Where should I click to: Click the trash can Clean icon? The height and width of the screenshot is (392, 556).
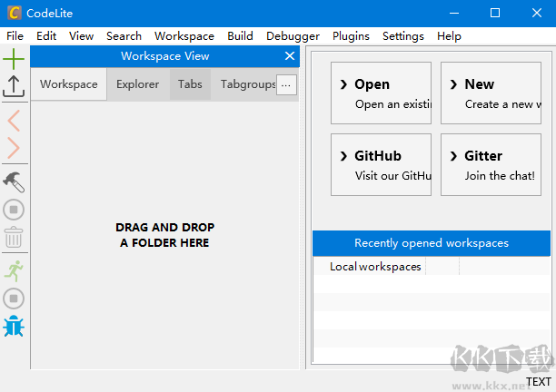14,237
